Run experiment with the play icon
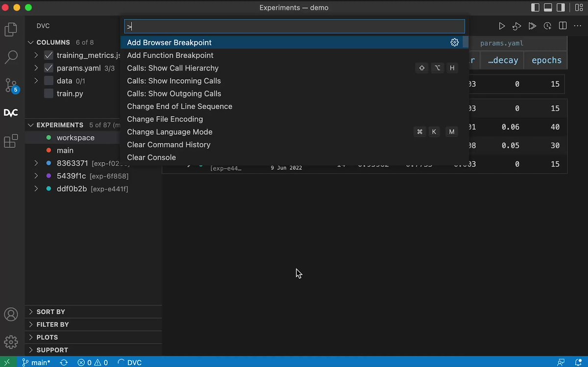The image size is (588, 367). pyautogui.click(x=501, y=25)
